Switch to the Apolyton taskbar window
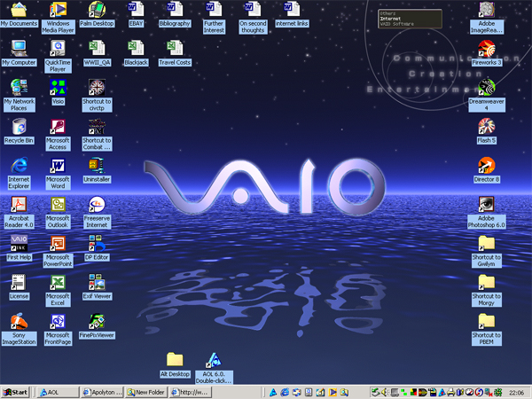Image resolution: width=532 pixels, height=399 pixels. coord(103,392)
